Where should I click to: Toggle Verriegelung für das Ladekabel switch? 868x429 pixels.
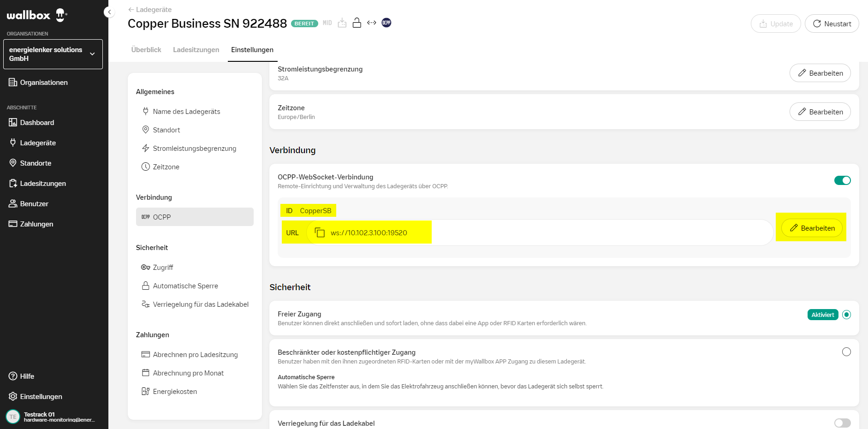click(x=843, y=423)
